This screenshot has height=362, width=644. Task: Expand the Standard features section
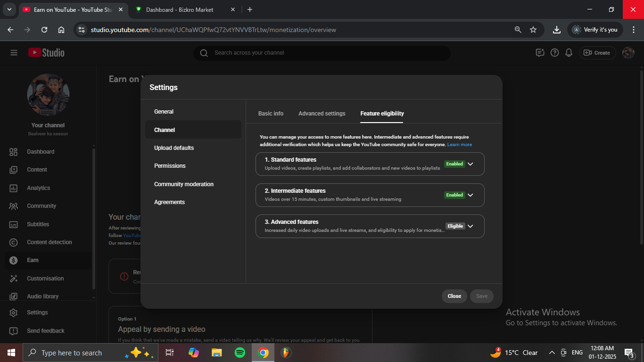click(x=470, y=164)
